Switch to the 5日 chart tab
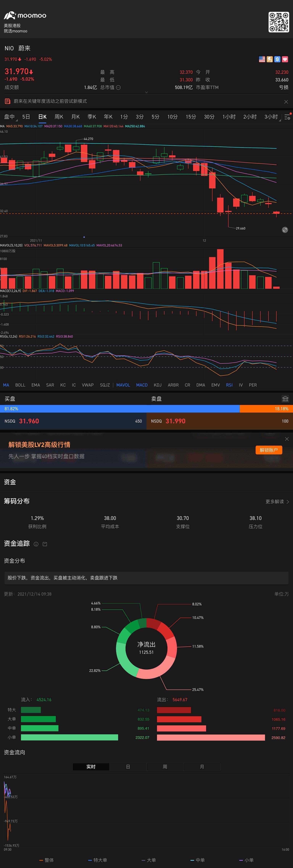Viewport: 293px width, 868px height. (x=26, y=117)
